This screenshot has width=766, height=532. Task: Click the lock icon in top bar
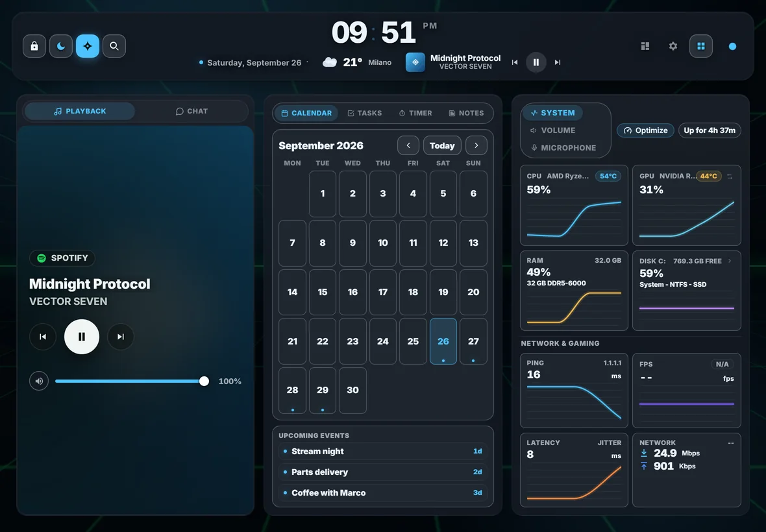click(34, 46)
